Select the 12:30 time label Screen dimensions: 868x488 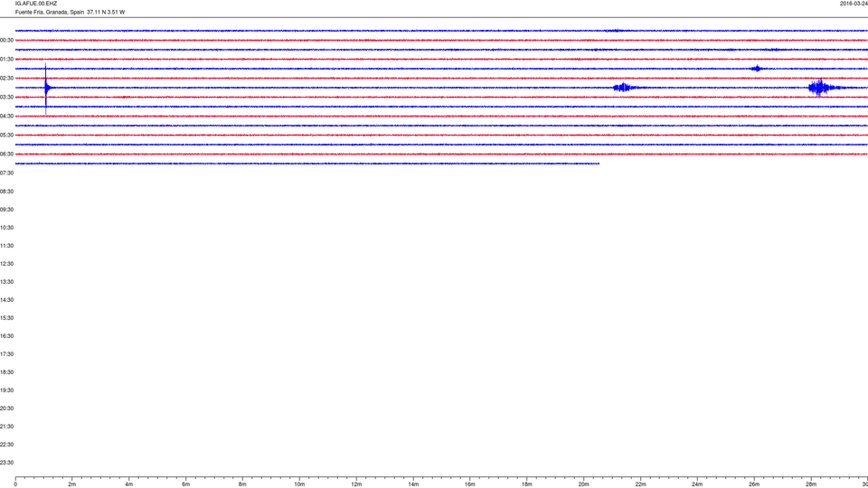coord(6,264)
